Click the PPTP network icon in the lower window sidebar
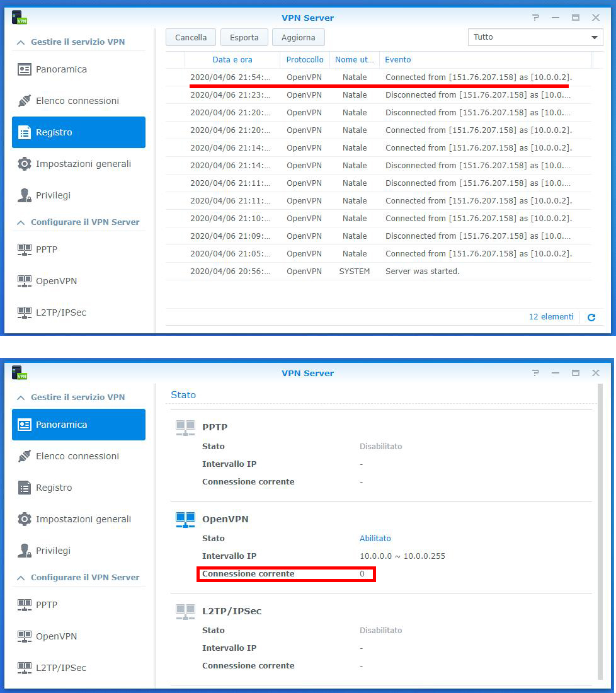Image resolution: width=616 pixels, height=693 pixels. pos(25,605)
